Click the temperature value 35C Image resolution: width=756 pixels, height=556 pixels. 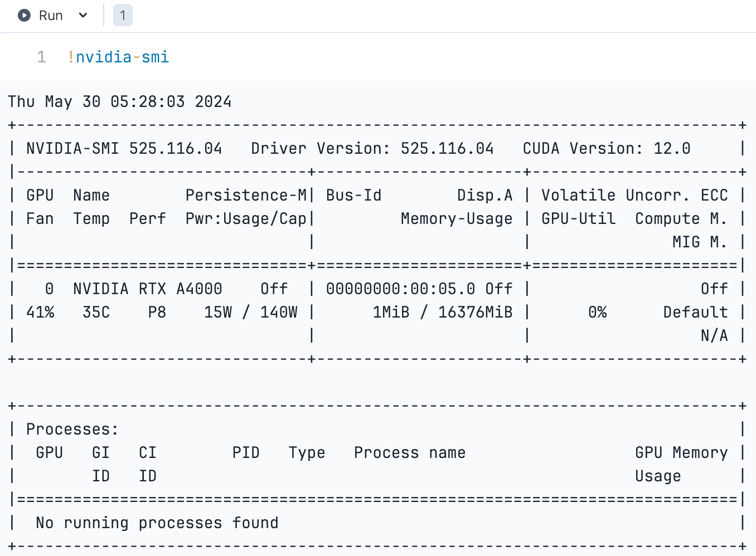click(96, 312)
